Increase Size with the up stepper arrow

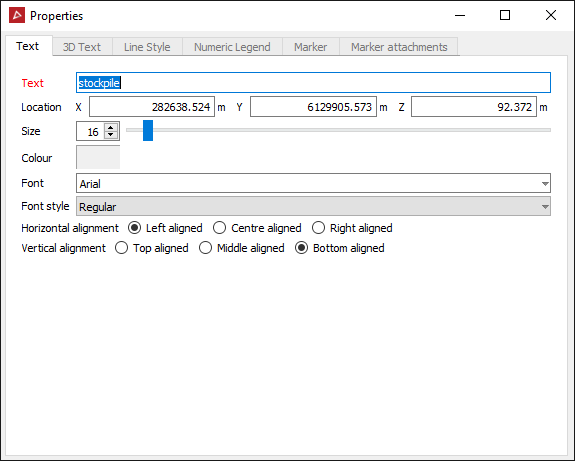111,127
